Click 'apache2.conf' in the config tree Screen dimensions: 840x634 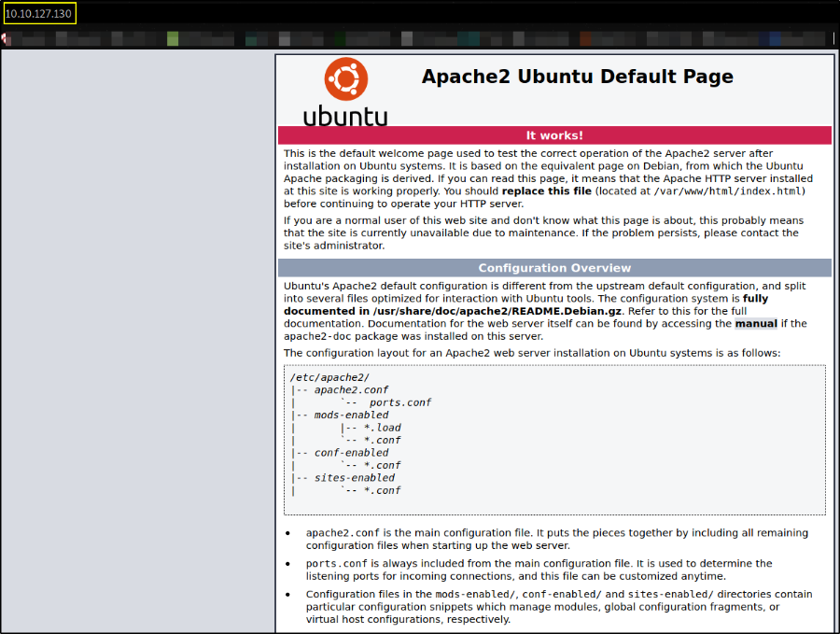coord(351,390)
